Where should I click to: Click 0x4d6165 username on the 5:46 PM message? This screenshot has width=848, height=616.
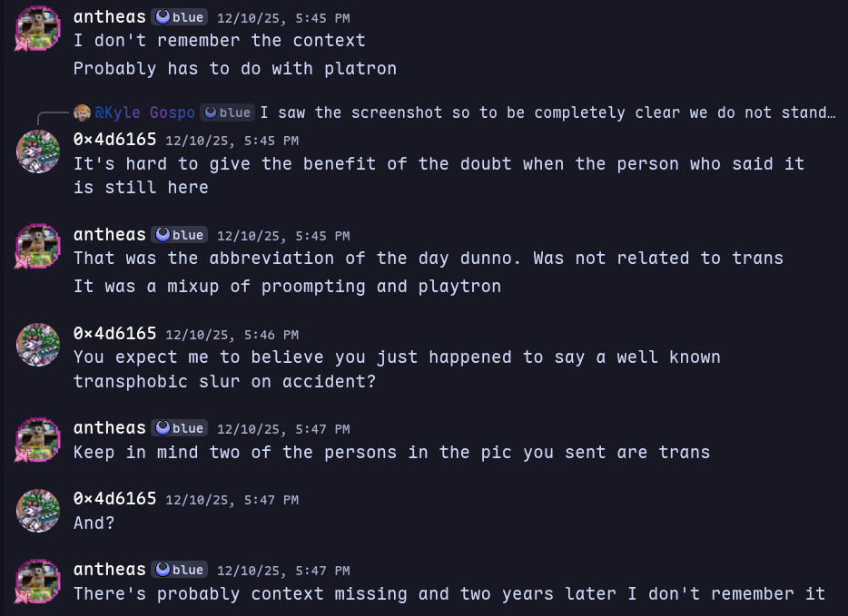point(114,333)
